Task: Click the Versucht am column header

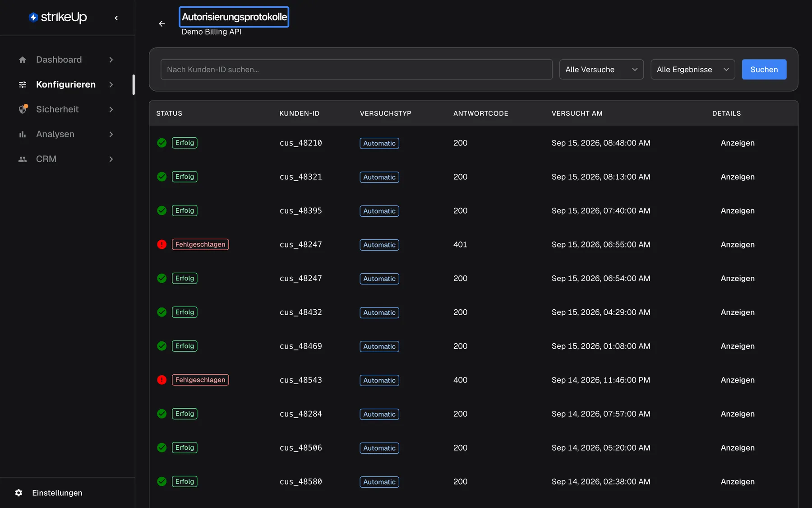Action: click(x=577, y=113)
